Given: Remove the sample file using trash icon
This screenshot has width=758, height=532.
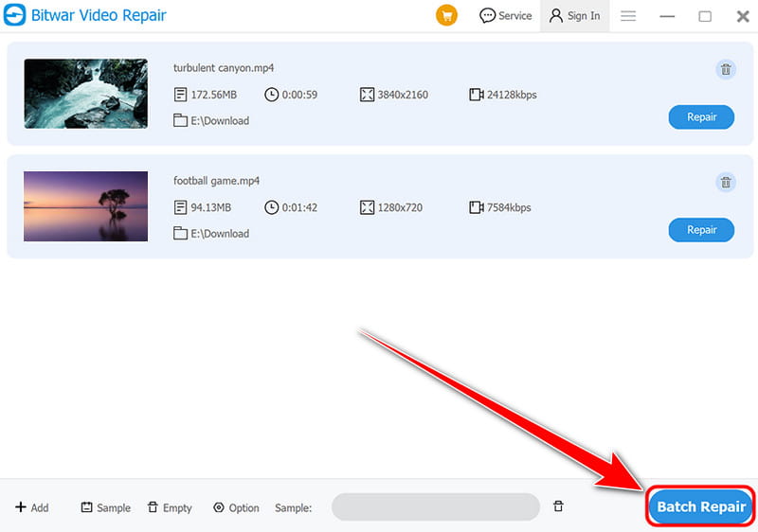Looking at the screenshot, I should click(x=558, y=506).
